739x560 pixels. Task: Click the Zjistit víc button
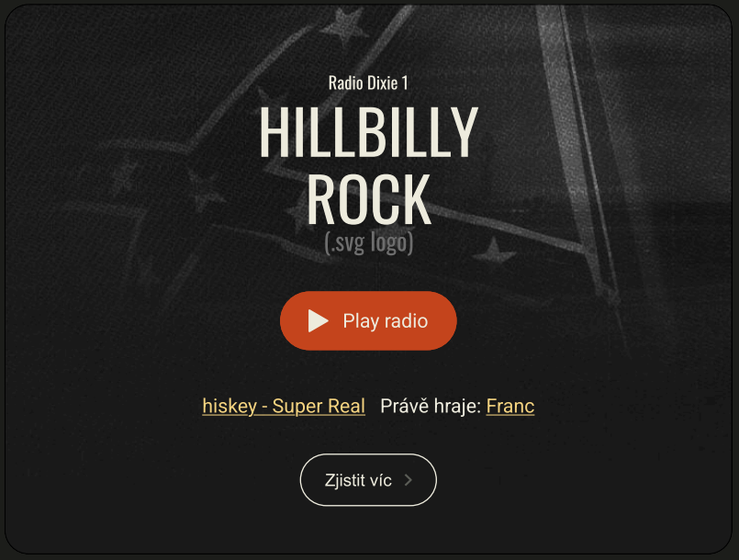pyautogui.click(x=368, y=480)
